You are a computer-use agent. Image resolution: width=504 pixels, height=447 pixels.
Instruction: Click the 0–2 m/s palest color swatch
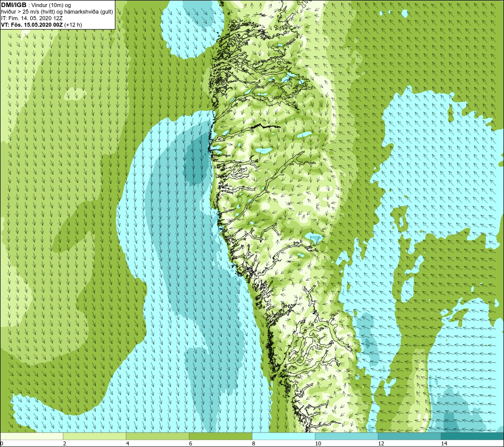coord(31,436)
